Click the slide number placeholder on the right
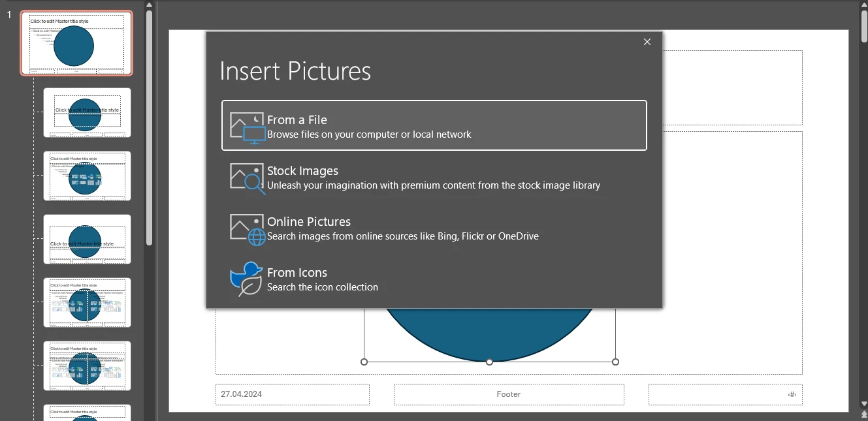 point(725,394)
